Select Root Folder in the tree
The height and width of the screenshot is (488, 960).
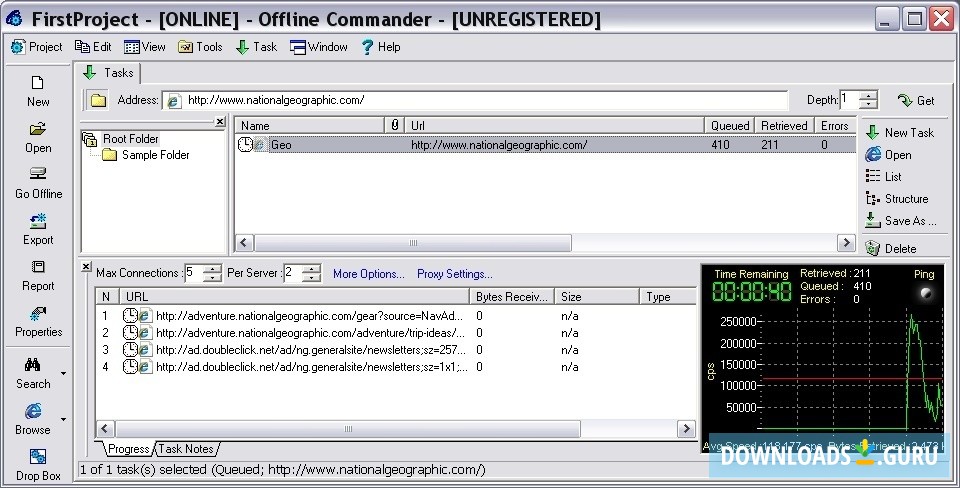click(x=130, y=138)
